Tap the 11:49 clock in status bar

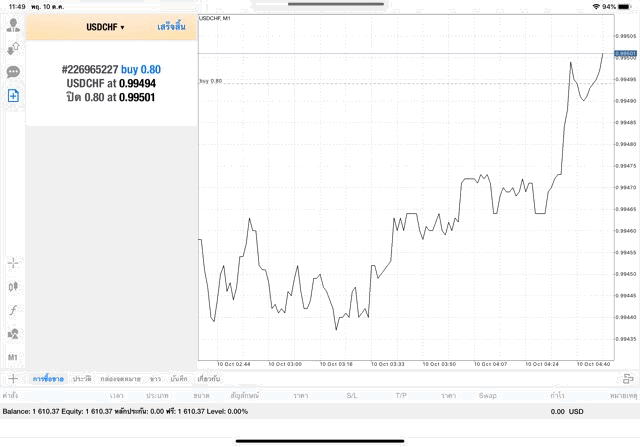pyautogui.click(x=17, y=7)
